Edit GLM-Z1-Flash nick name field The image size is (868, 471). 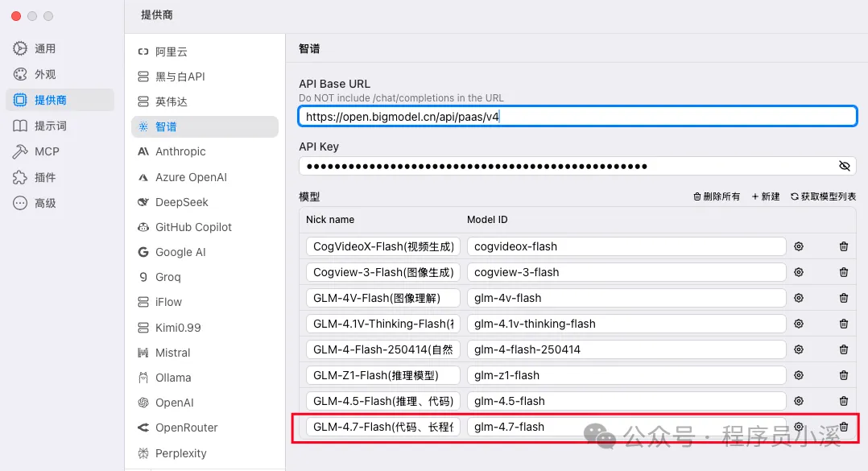pos(383,375)
